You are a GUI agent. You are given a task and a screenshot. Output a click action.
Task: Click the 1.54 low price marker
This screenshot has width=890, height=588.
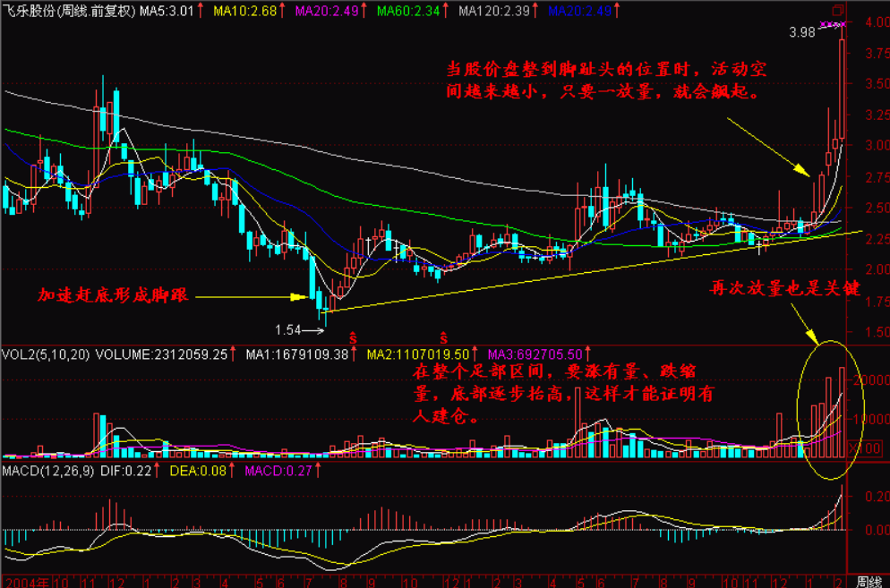pos(287,330)
